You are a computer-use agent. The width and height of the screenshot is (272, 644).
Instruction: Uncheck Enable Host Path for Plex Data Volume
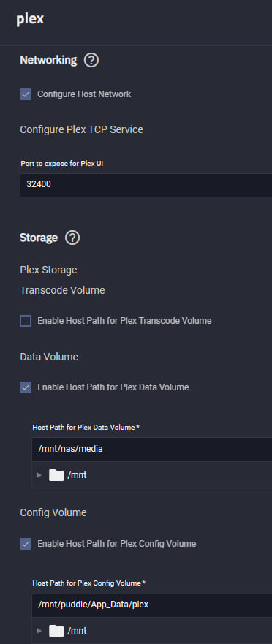click(26, 387)
